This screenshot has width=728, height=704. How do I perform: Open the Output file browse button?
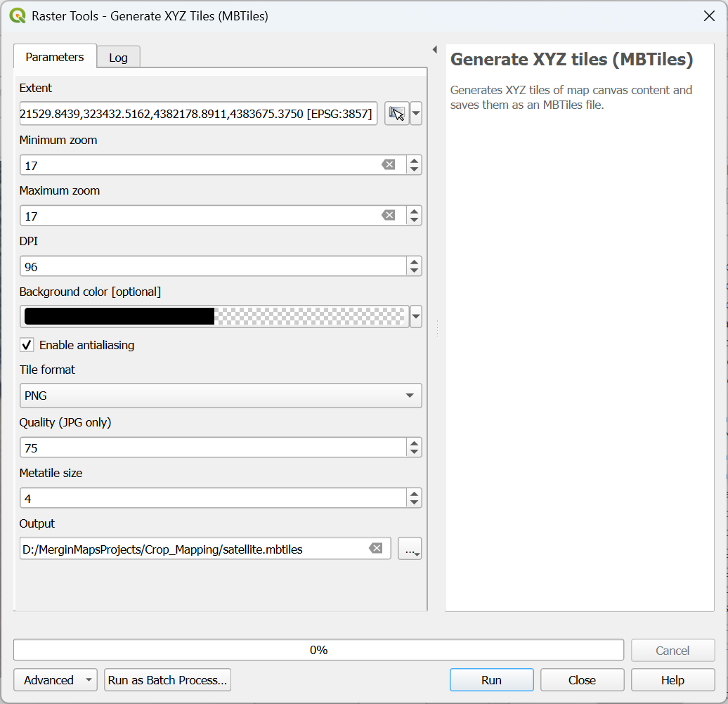410,549
